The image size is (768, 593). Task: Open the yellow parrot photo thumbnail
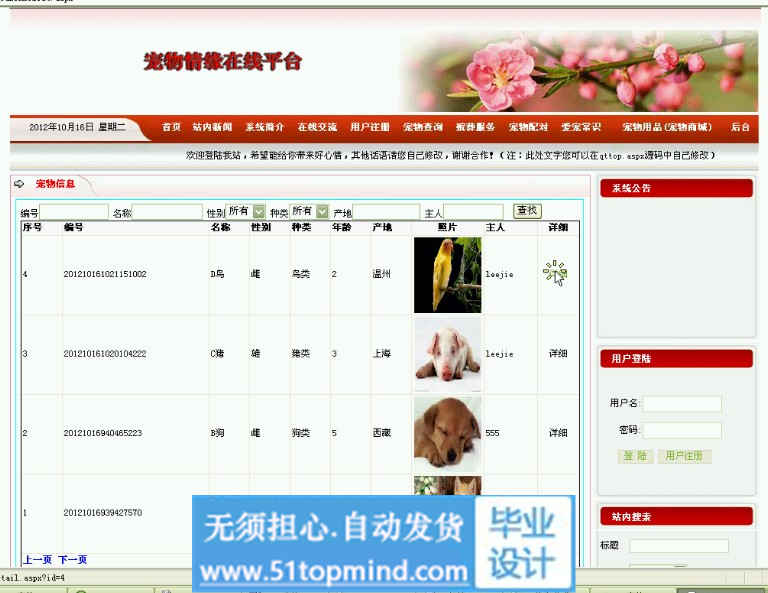pyautogui.click(x=448, y=275)
